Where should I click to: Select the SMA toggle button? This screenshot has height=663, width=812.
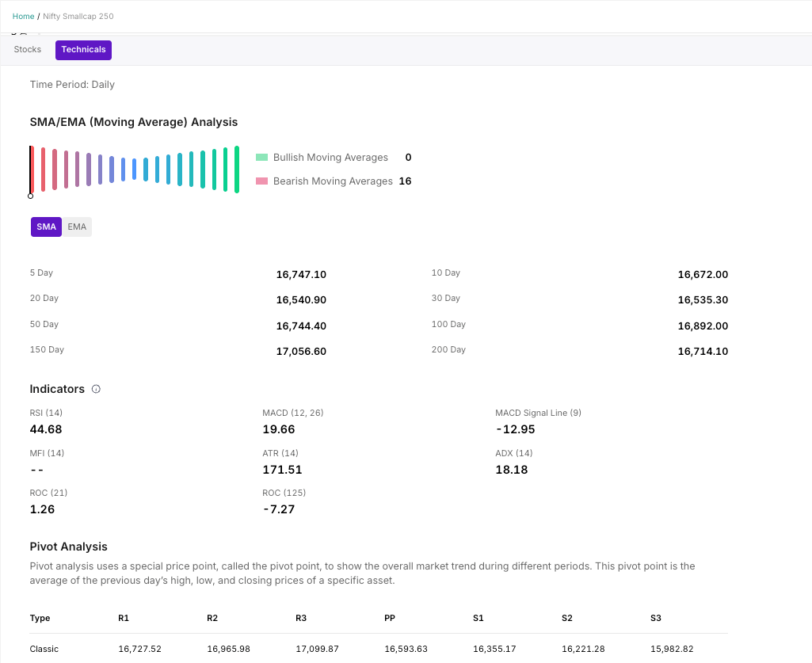pyautogui.click(x=46, y=227)
